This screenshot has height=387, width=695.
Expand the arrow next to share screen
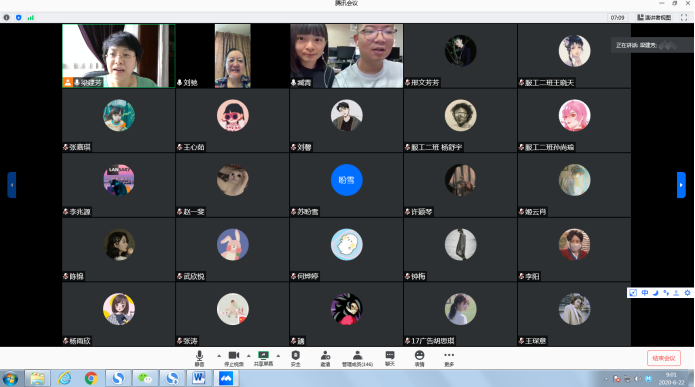(x=278, y=356)
